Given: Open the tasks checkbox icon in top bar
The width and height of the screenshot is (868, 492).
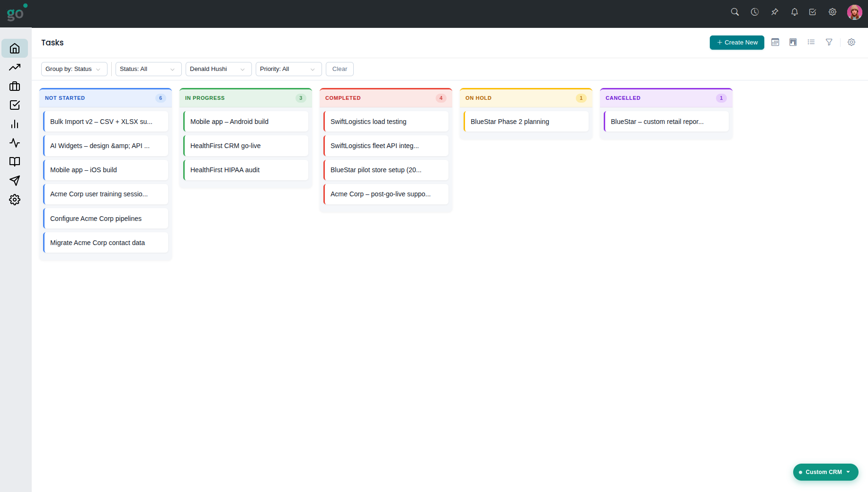Looking at the screenshot, I should pyautogui.click(x=813, y=12).
